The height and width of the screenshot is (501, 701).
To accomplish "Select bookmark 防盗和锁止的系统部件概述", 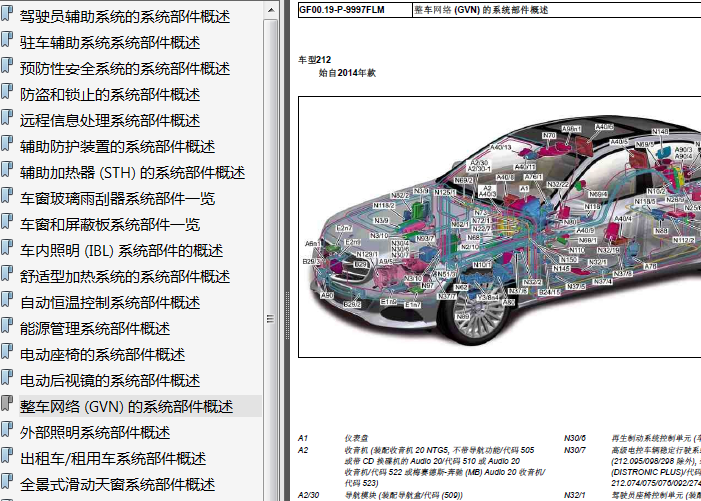I will (110, 94).
